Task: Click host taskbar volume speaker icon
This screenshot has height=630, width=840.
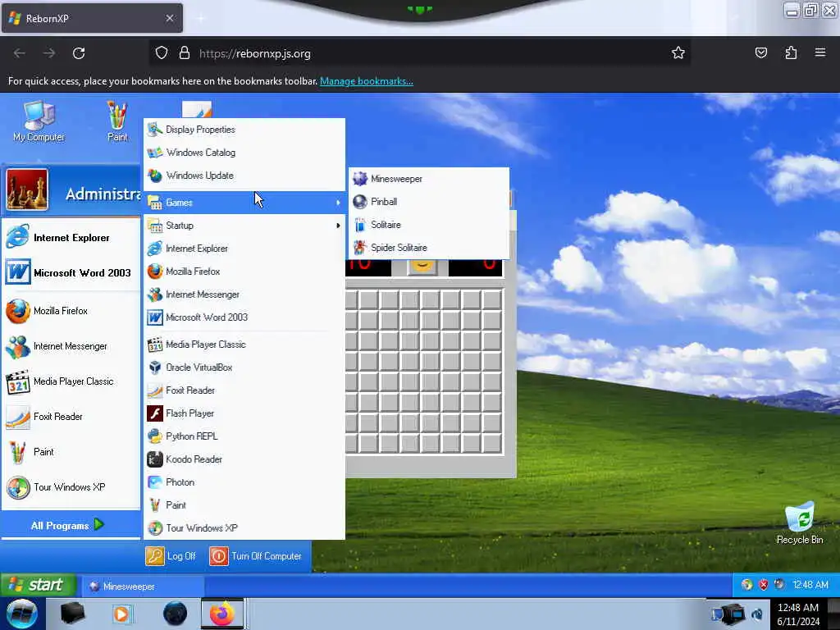Action: [757, 615]
